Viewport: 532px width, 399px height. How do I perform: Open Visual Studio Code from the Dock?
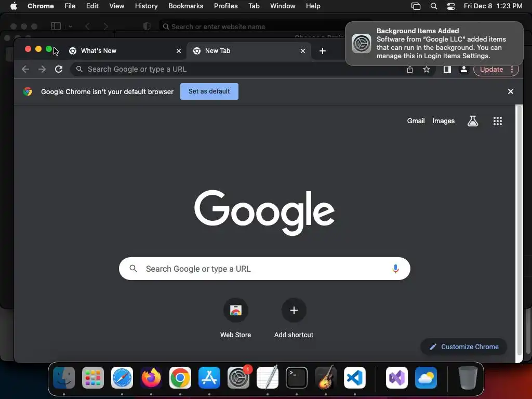point(355,378)
